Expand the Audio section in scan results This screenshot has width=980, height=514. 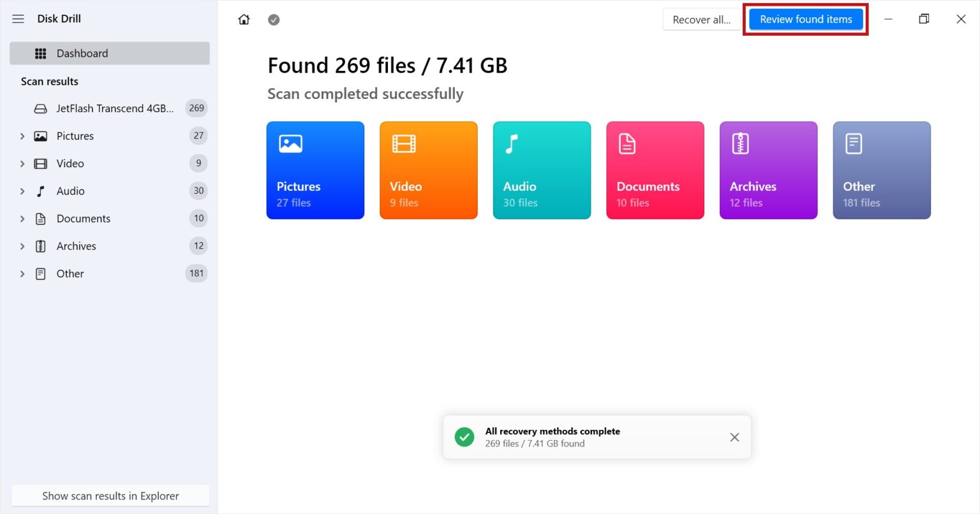22,191
